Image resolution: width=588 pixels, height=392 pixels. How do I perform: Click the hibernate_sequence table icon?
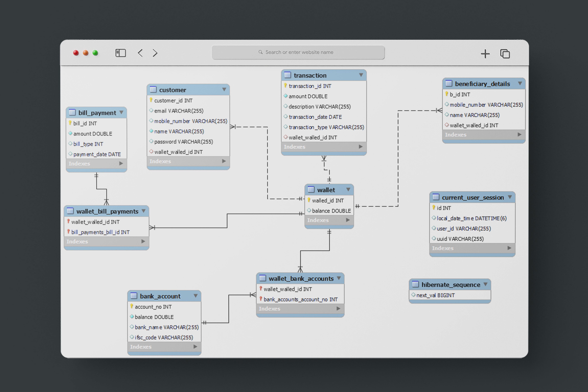[x=415, y=284]
